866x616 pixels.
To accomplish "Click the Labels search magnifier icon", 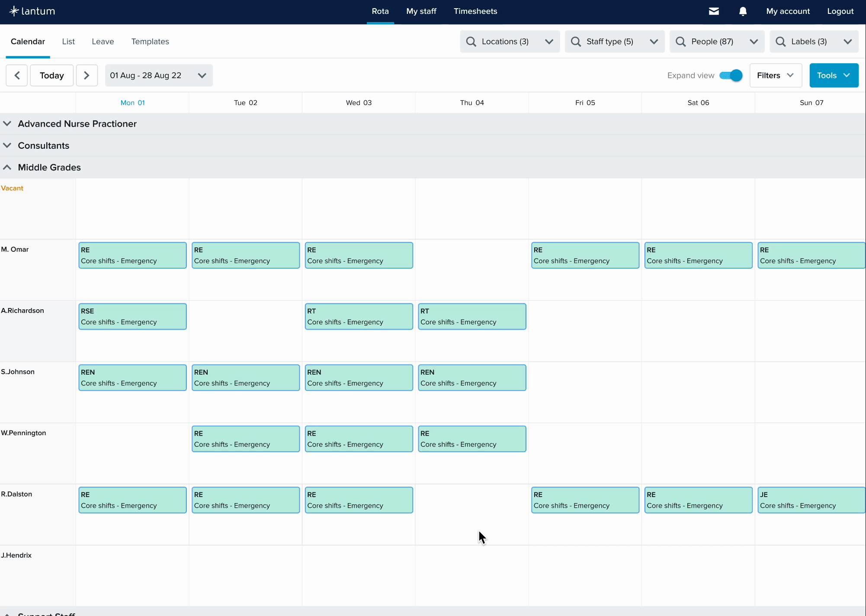I will tap(780, 42).
